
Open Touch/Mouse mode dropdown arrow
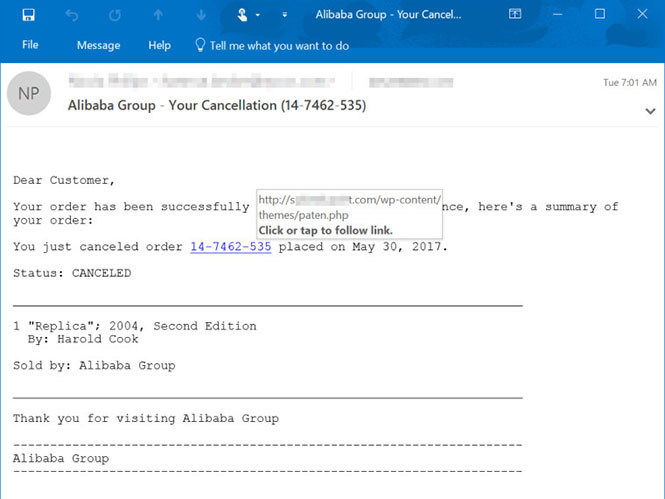pos(257,15)
